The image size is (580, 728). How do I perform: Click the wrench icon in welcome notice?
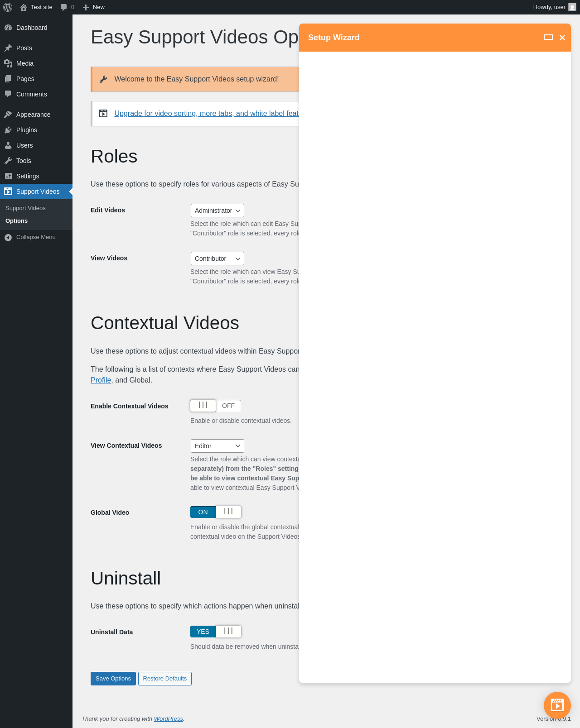[103, 79]
